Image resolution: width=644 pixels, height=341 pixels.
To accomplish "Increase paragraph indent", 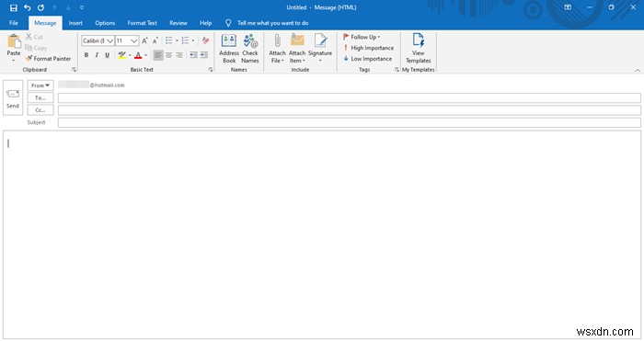I will (203, 55).
